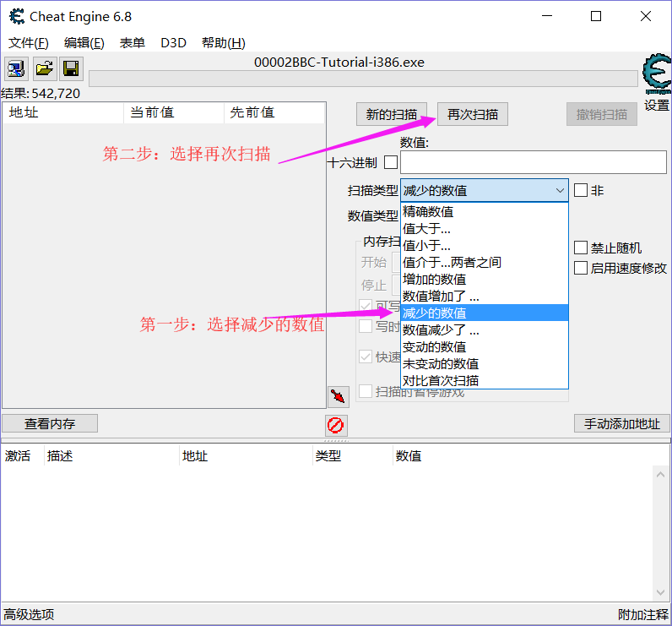This screenshot has width=672, height=626.
Task: Select highlighted 减少的数值 list option
Action: [x=485, y=313]
